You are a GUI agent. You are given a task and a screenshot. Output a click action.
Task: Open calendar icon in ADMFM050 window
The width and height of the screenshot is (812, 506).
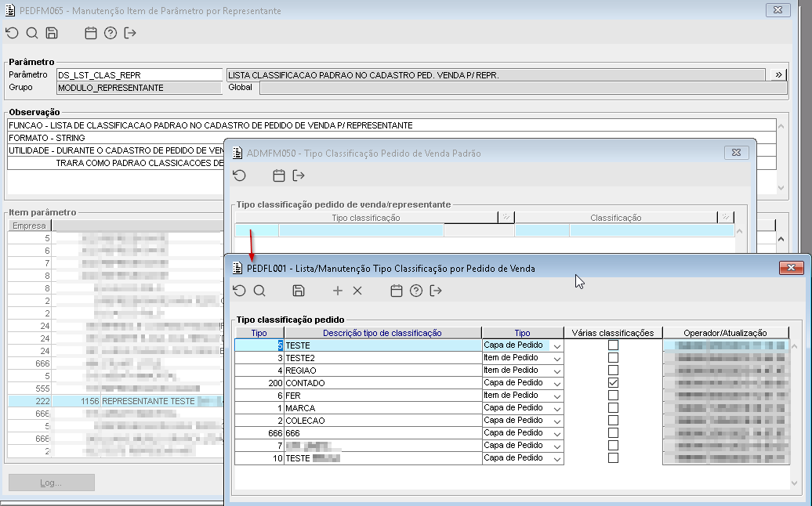[278, 175]
